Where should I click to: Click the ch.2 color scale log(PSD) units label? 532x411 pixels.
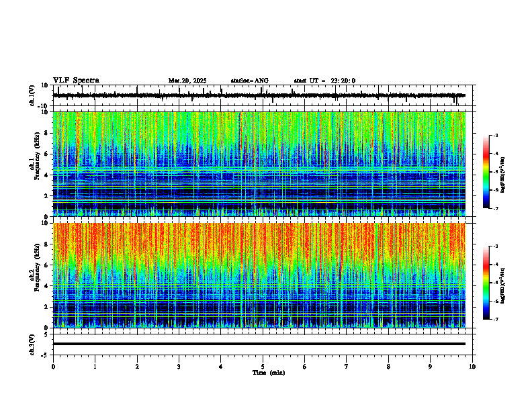[503, 285]
